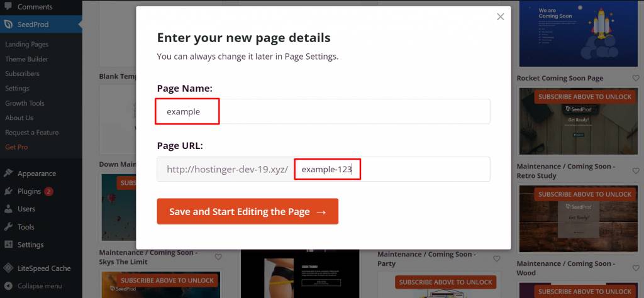The image size is (644, 298).
Task: Click the Page URL slug field
Action: [392, 169]
